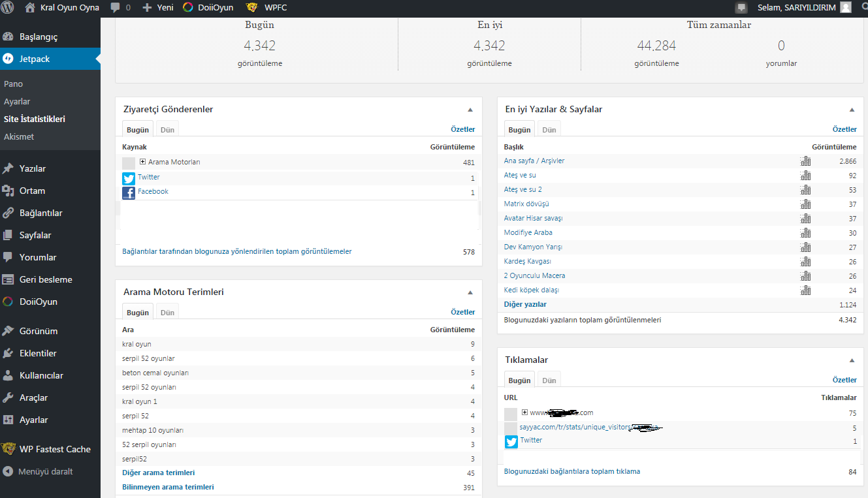Image resolution: width=868 pixels, height=498 pixels.
Task: Open stats chart icon for Ateş ve su
Action: pos(805,175)
